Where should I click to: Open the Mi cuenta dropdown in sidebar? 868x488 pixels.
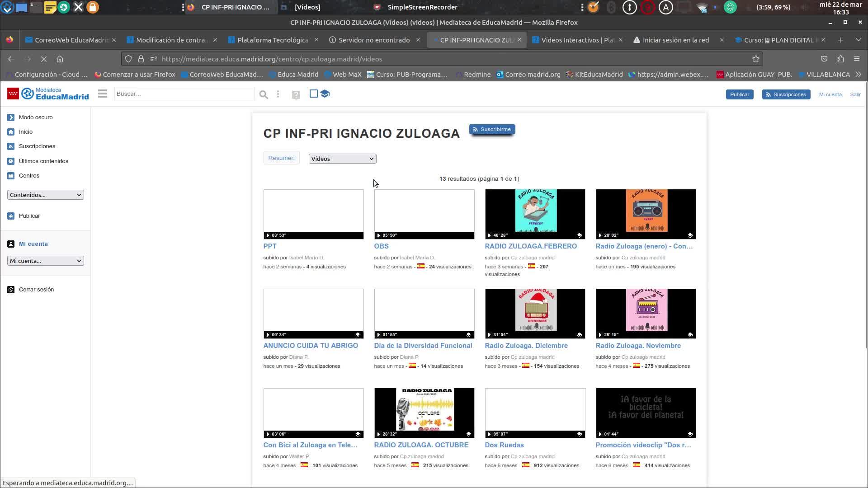click(x=45, y=261)
